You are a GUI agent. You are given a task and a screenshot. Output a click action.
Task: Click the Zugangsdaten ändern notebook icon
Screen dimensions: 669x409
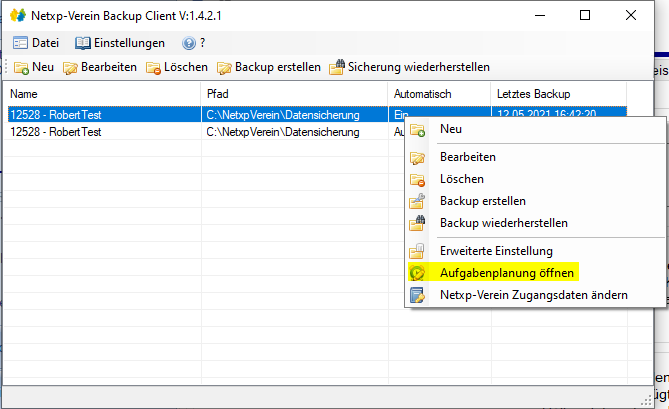pyautogui.click(x=417, y=295)
